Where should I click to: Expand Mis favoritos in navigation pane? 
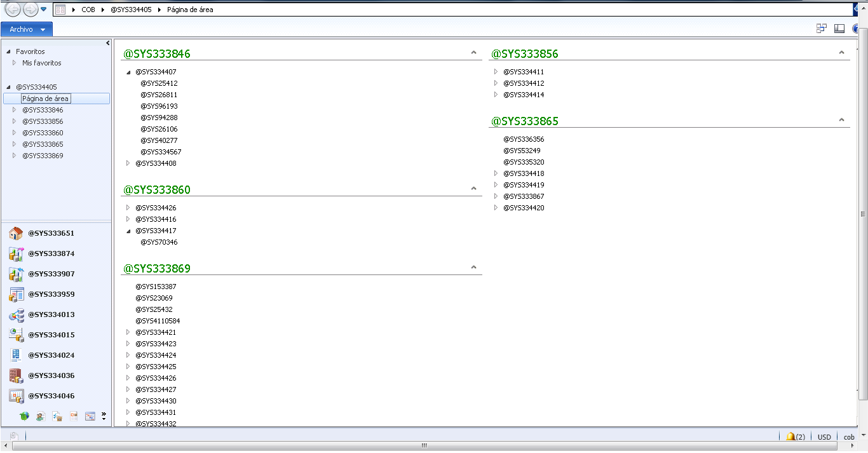tap(15, 63)
